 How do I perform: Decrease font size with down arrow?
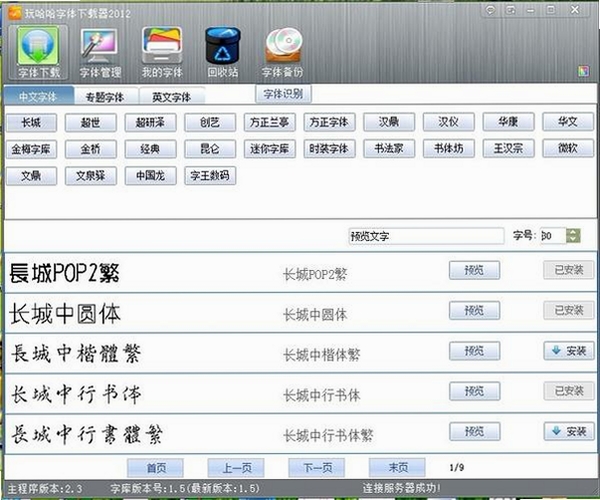click(x=573, y=239)
